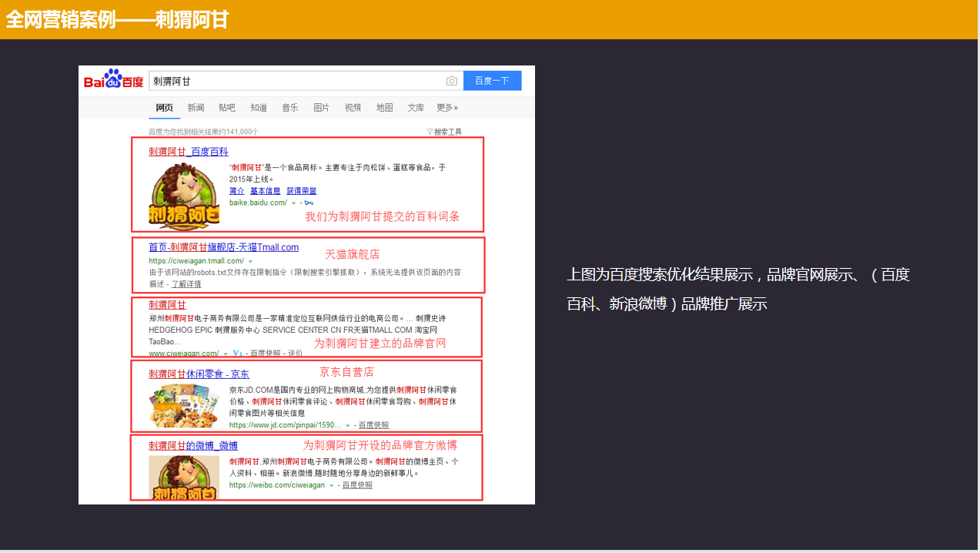
Task: Open the 知道 tab
Action: click(259, 108)
